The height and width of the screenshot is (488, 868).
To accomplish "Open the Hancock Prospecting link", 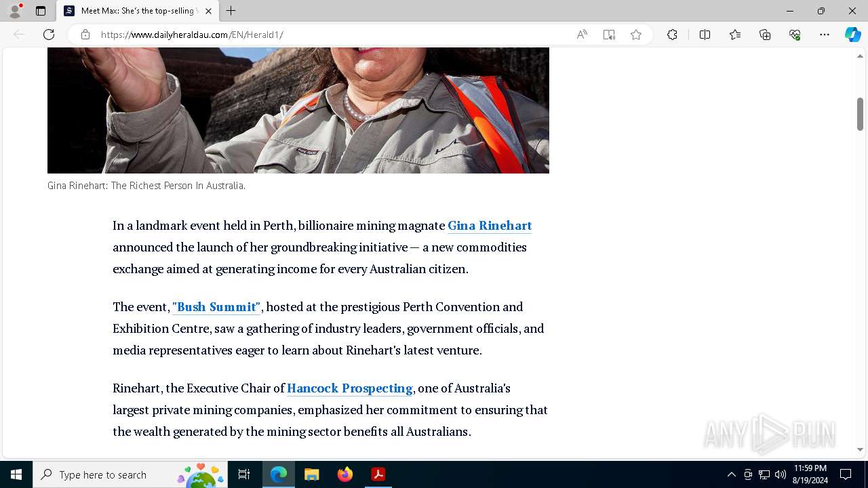I will click(x=350, y=388).
